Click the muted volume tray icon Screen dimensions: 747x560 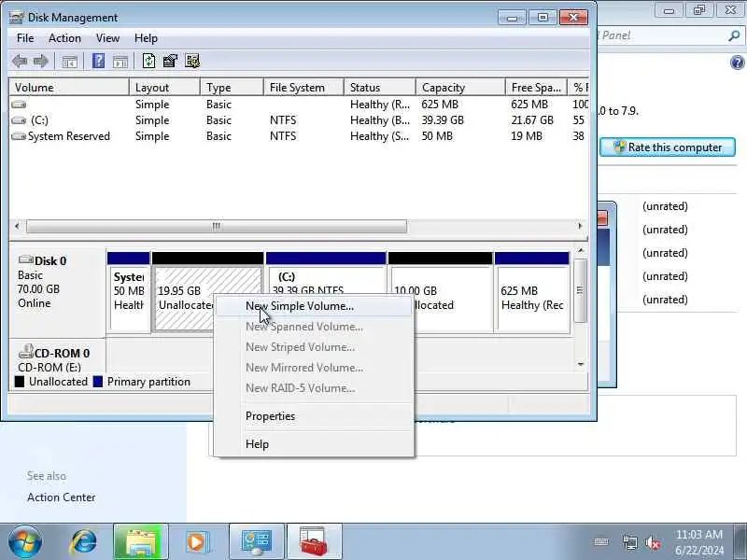click(652, 542)
